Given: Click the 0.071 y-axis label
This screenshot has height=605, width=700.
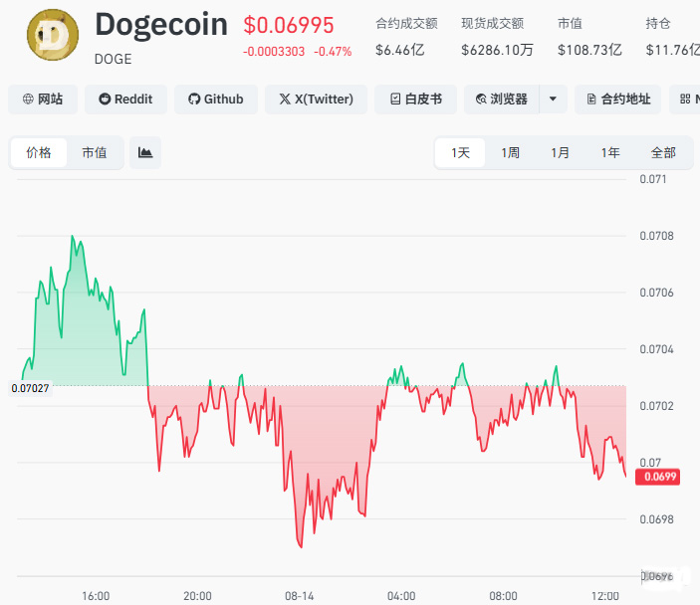Looking at the screenshot, I should pyautogui.click(x=652, y=179).
